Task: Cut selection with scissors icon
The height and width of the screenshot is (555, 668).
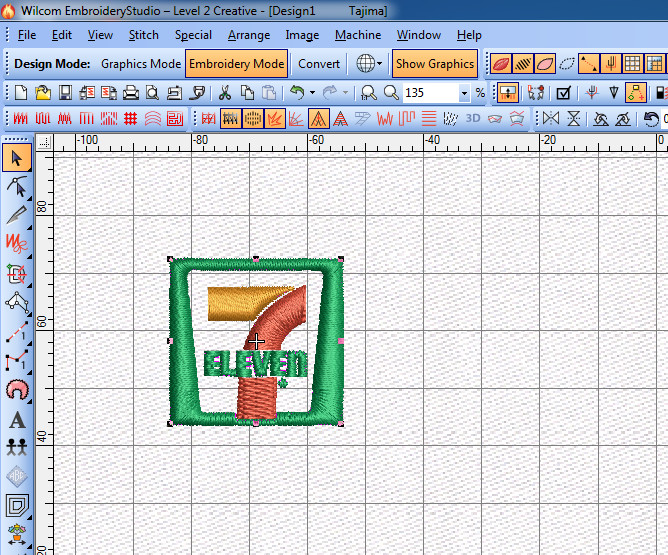Action: (225, 92)
